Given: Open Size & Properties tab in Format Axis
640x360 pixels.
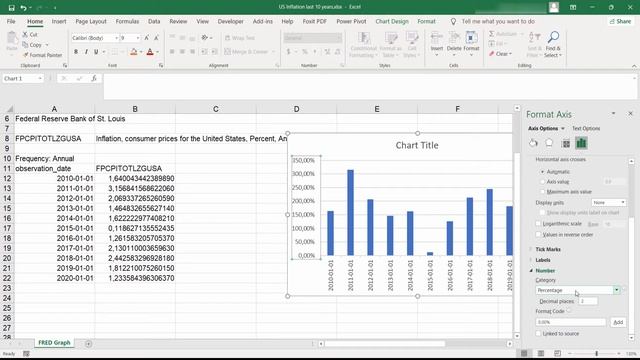Looking at the screenshot, I should [x=566, y=143].
